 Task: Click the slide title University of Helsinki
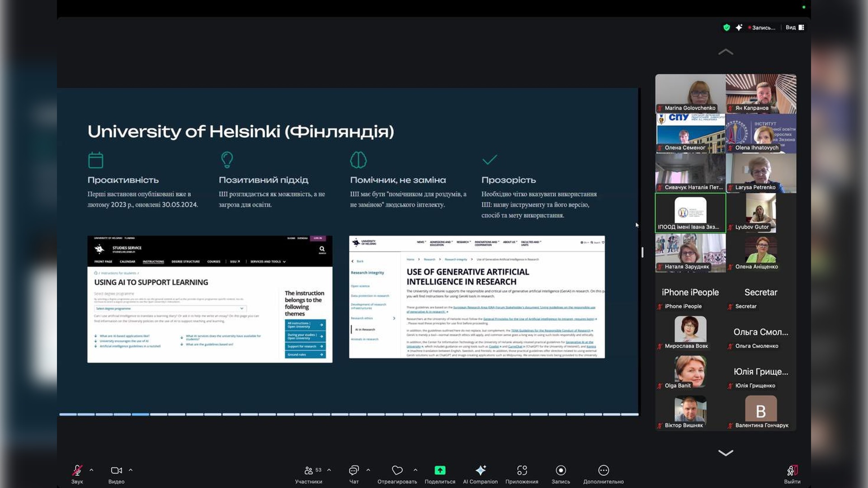(x=241, y=131)
